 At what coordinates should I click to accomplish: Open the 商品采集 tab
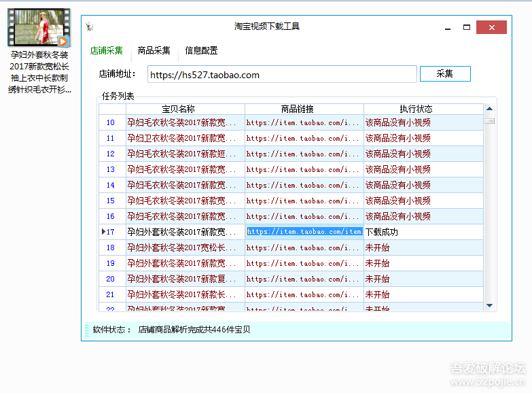coord(154,50)
